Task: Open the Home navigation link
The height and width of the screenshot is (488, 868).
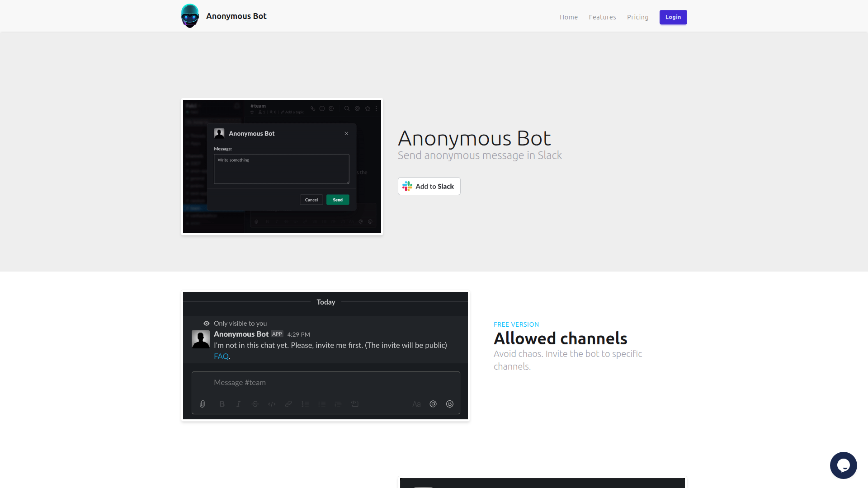Action: tap(569, 17)
